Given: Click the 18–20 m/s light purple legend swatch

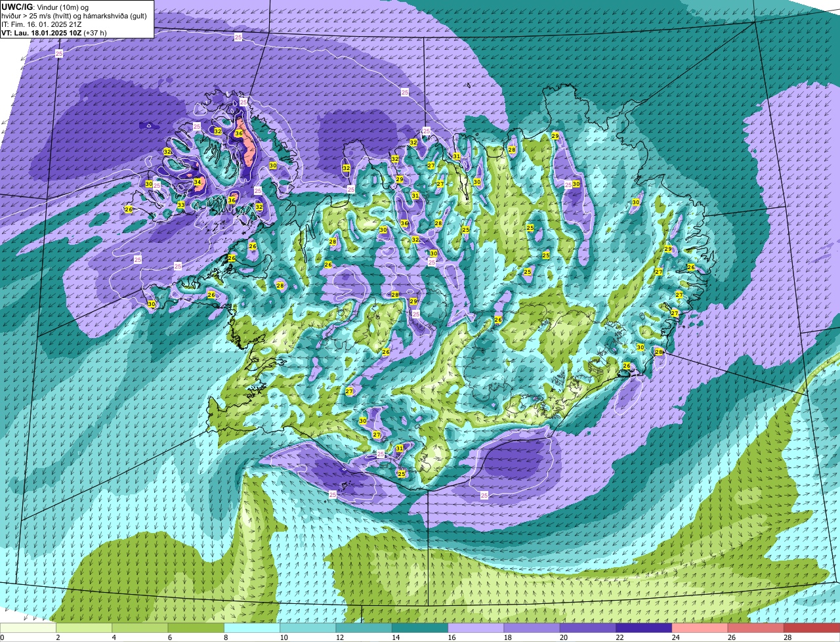Looking at the screenshot, I should pyautogui.click(x=532, y=628).
